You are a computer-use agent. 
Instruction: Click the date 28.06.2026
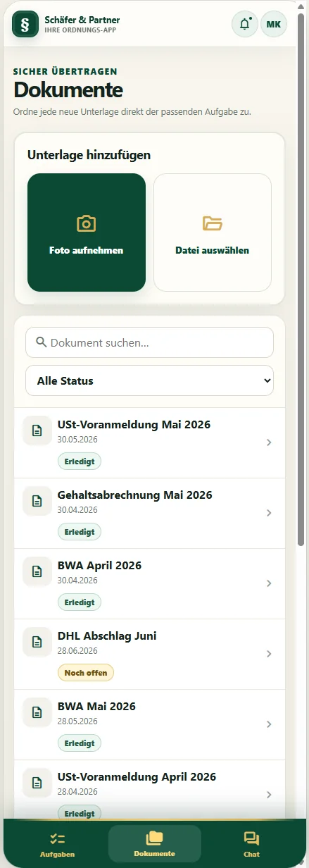77,651
